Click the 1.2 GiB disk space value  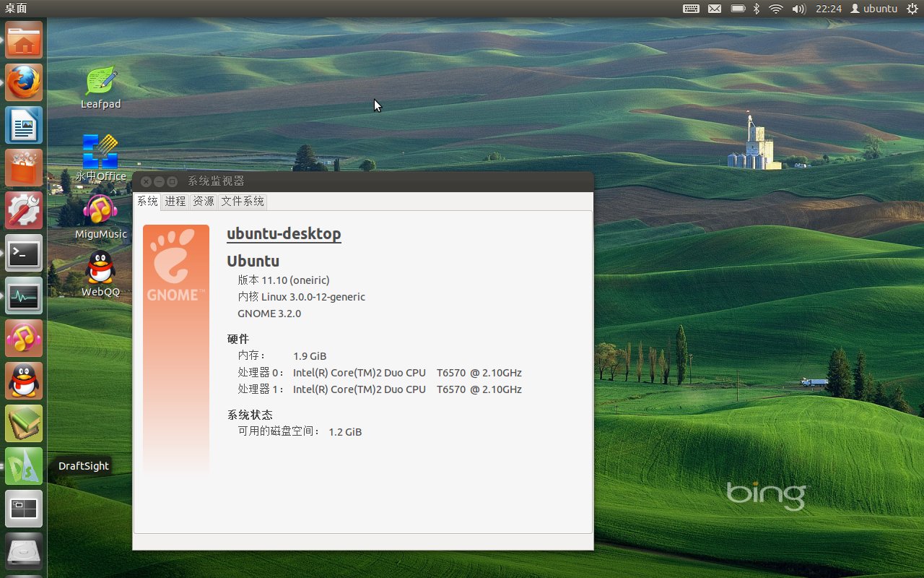[x=345, y=432]
